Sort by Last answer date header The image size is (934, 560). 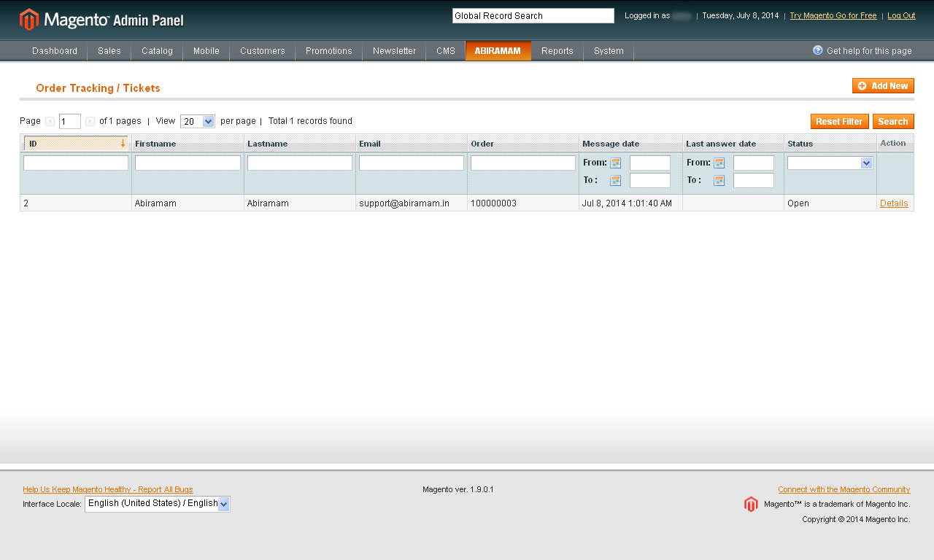[721, 144]
